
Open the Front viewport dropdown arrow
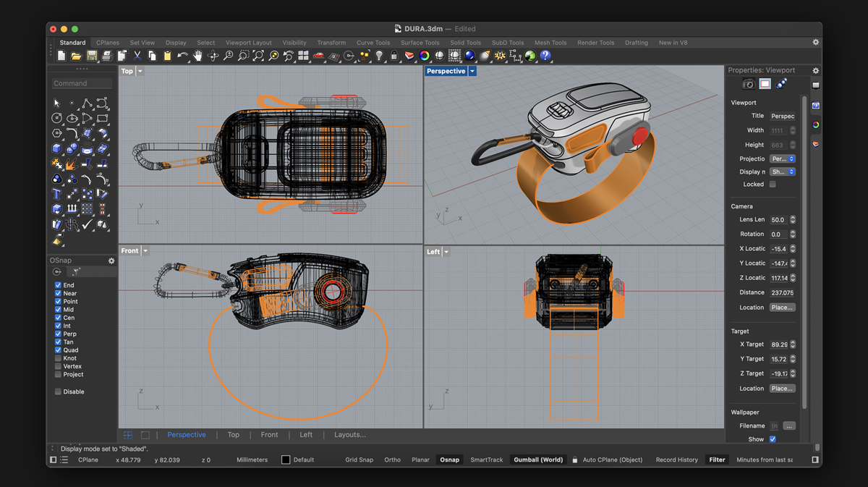145,251
